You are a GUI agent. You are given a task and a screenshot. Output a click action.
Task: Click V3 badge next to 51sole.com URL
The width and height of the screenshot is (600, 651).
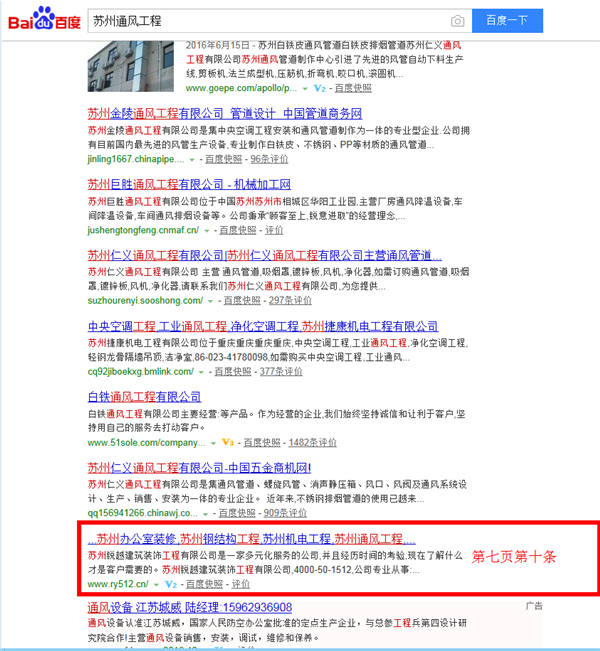pos(228,442)
